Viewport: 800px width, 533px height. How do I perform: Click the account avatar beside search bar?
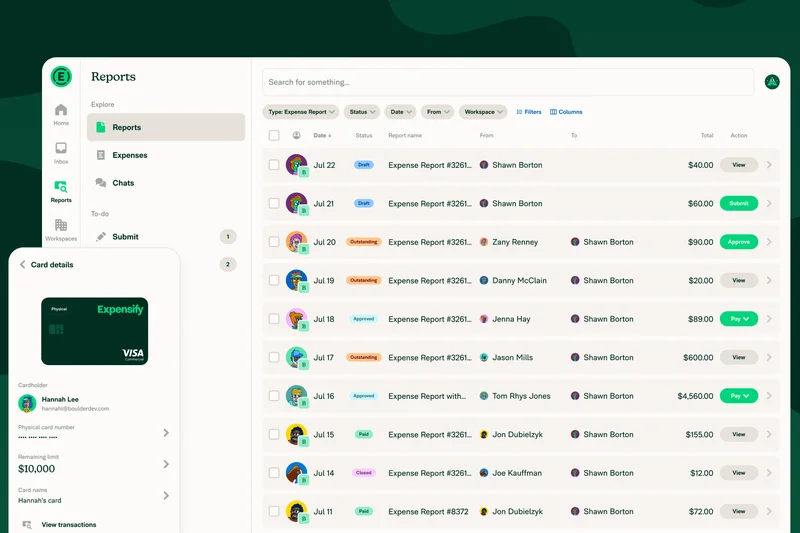[772, 82]
